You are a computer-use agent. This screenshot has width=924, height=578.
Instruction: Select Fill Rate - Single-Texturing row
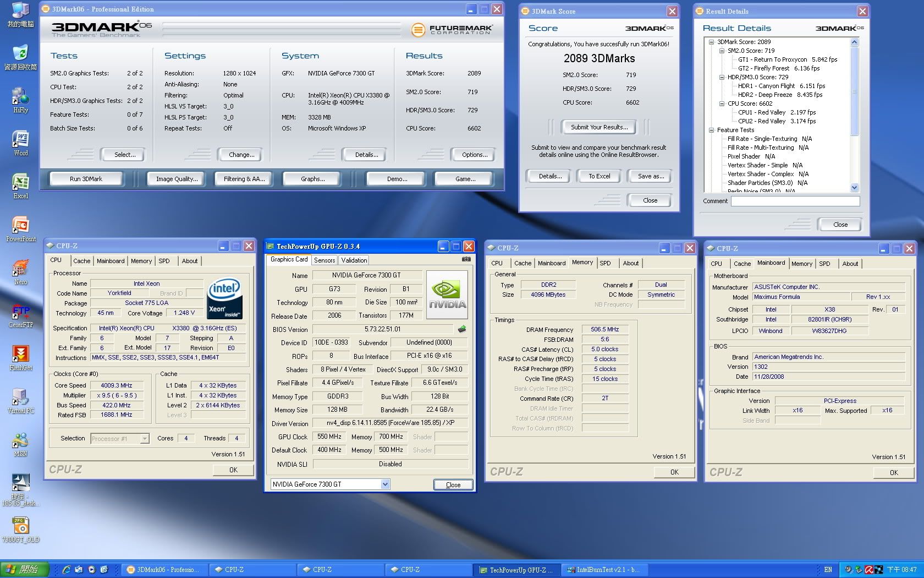point(769,139)
